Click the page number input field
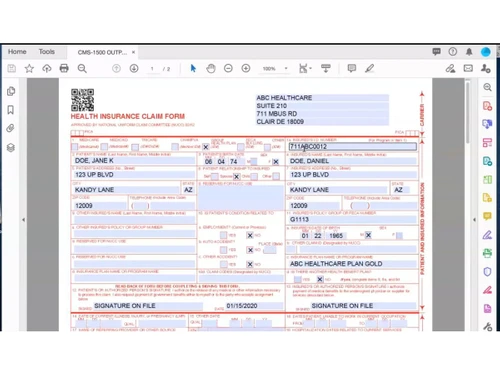The height and width of the screenshot is (375, 500). point(152,69)
